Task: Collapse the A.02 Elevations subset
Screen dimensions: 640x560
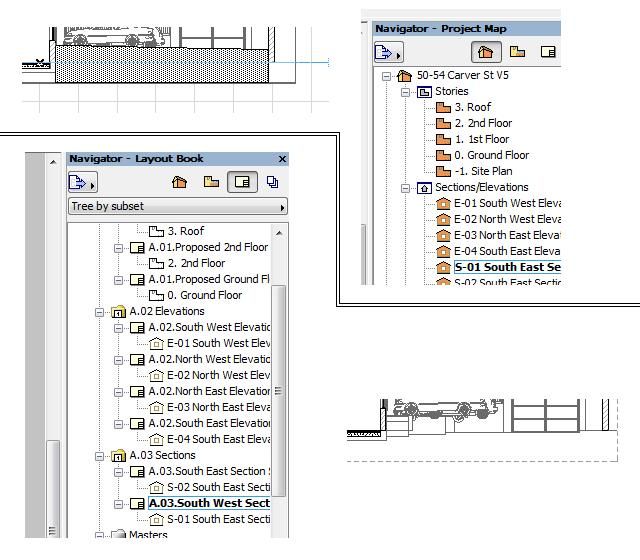Action: pyautogui.click(x=99, y=312)
